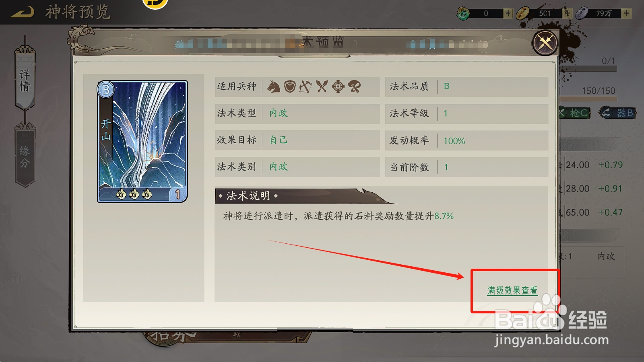Click the silver ingot currency icon
The height and width of the screenshot is (362, 644).
[x=582, y=13]
